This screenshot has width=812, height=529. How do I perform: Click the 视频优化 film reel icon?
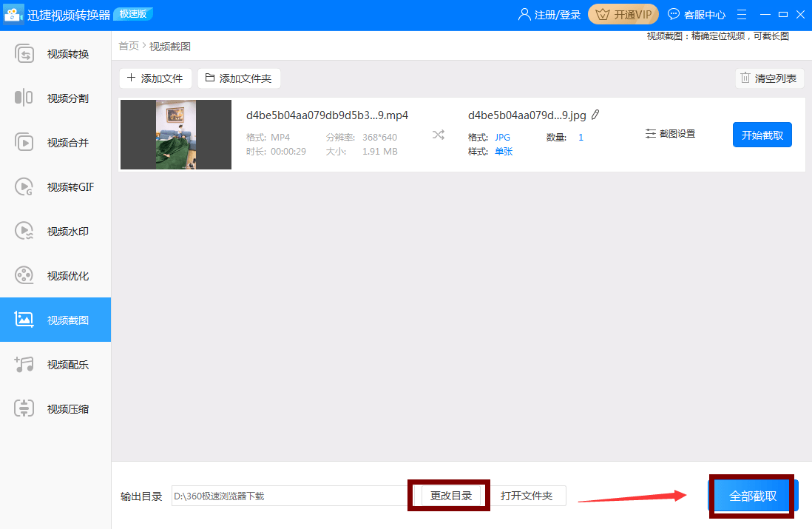(24, 276)
